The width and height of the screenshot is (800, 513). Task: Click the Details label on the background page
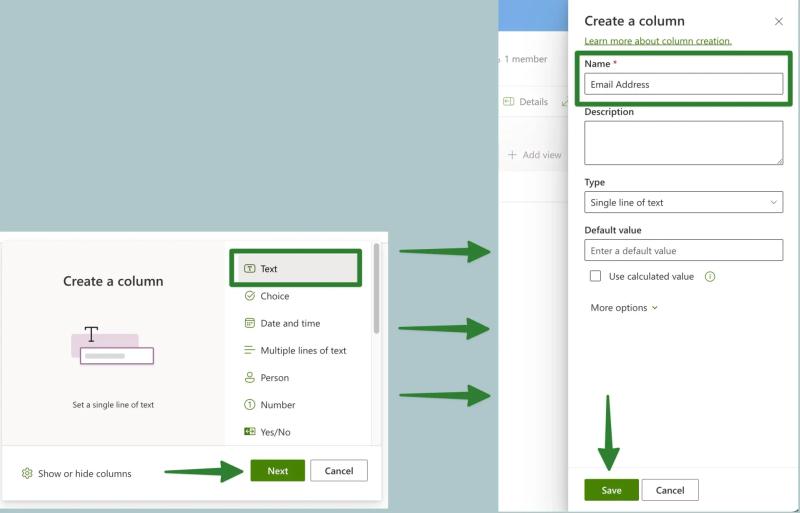tap(533, 102)
